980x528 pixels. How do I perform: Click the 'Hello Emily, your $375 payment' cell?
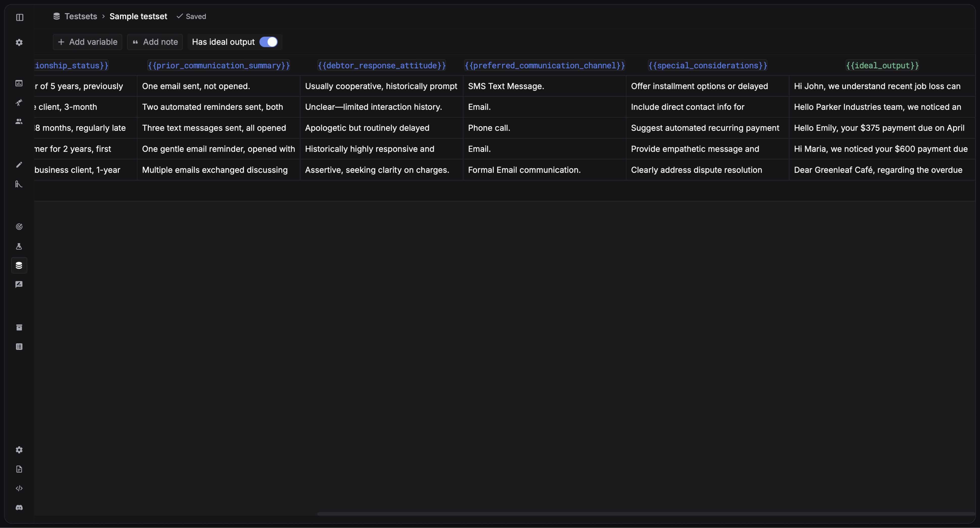882,128
